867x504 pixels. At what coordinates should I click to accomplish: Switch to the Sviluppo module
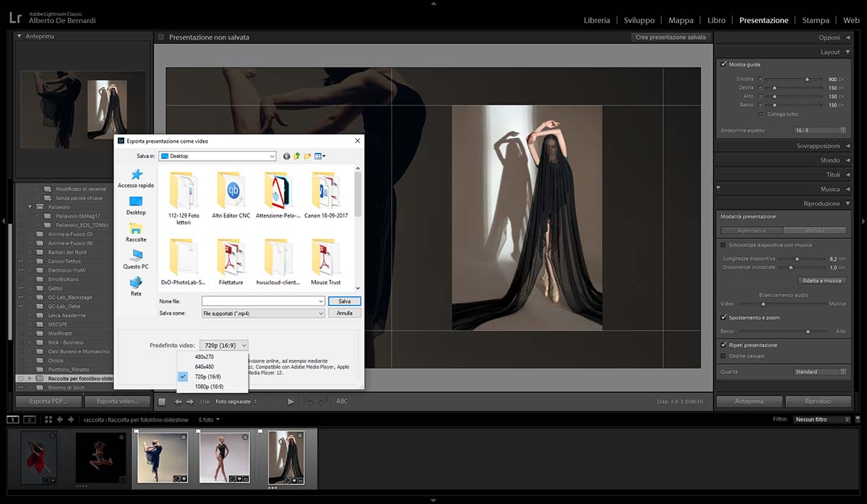point(639,20)
